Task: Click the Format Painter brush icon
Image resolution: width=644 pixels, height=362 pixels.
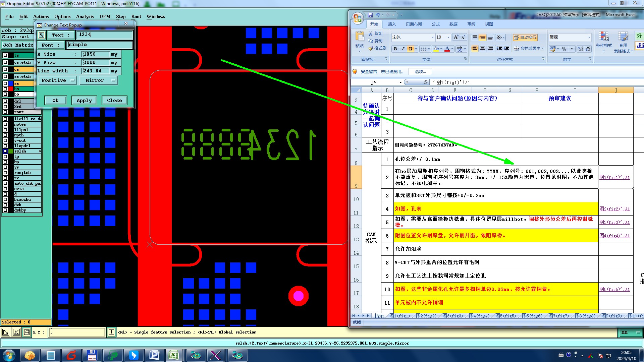Action: tap(371, 48)
